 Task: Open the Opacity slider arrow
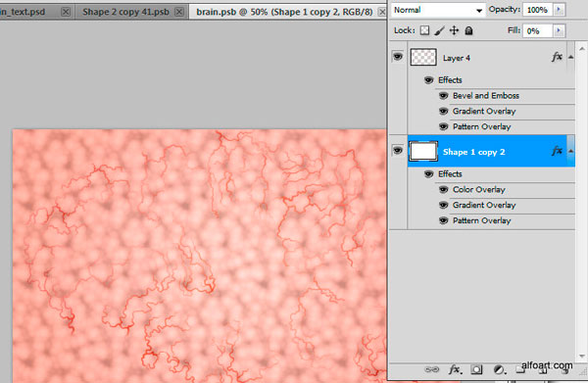coord(559,10)
